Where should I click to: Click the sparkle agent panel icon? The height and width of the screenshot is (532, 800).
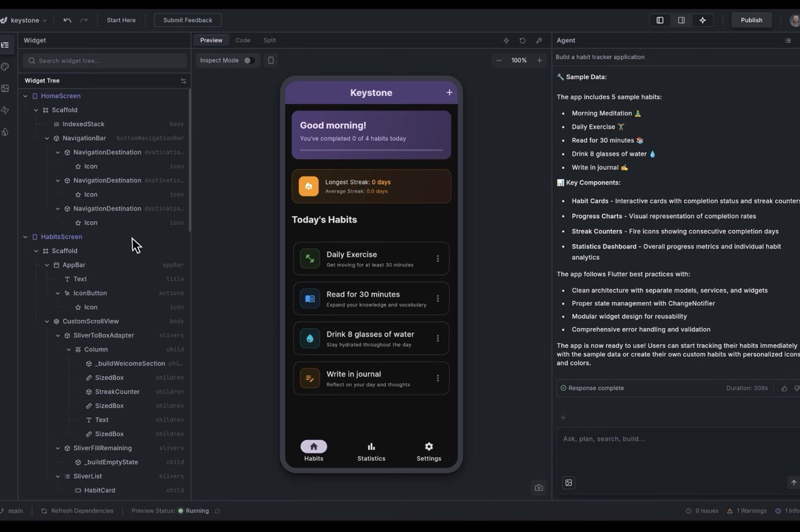(703, 20)
